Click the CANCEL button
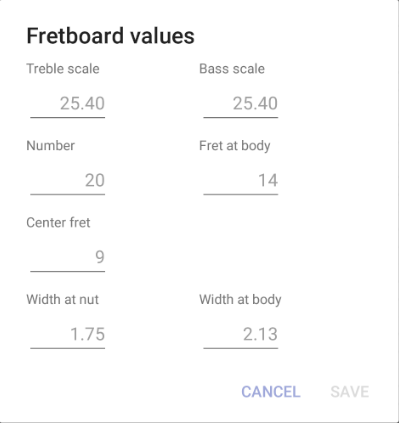 271,392
